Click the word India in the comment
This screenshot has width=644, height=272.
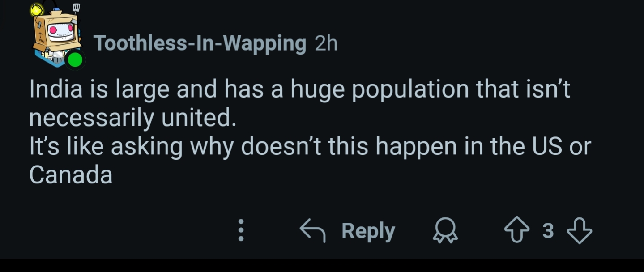(x=56, y=89)
